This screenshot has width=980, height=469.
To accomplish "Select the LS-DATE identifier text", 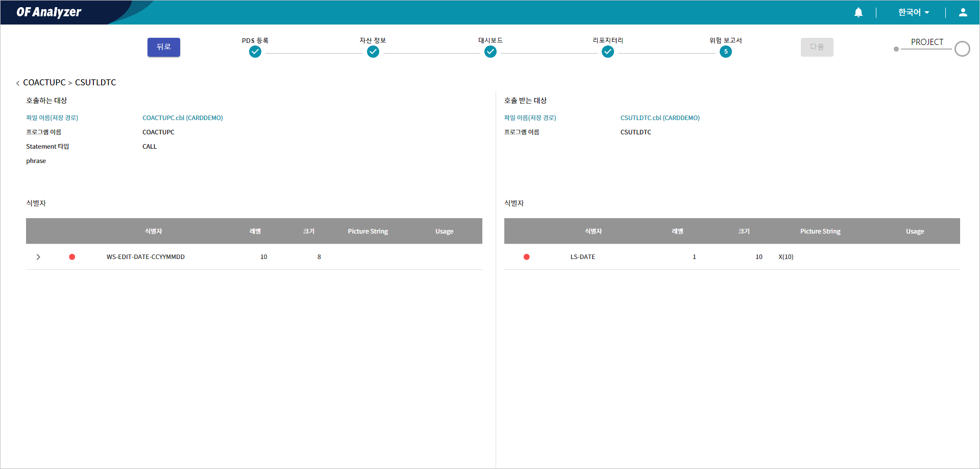I will tap(583, 257).
